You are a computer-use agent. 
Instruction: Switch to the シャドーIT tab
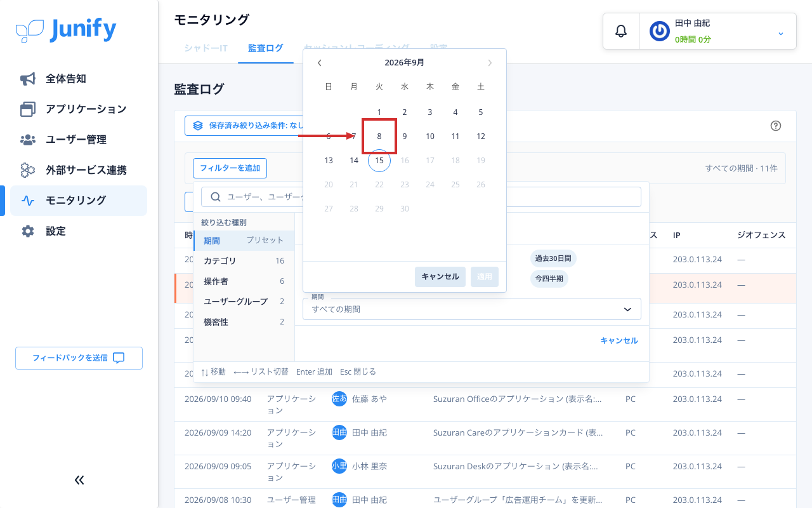coord(206,48)
